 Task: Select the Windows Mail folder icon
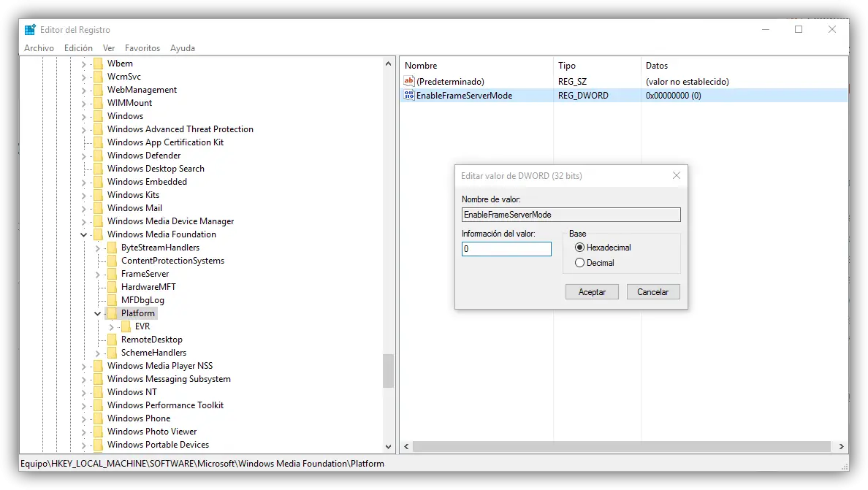[99, 208]
